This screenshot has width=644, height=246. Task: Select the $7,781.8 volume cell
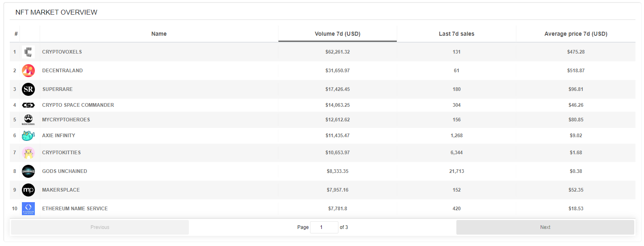coord(338,209)
